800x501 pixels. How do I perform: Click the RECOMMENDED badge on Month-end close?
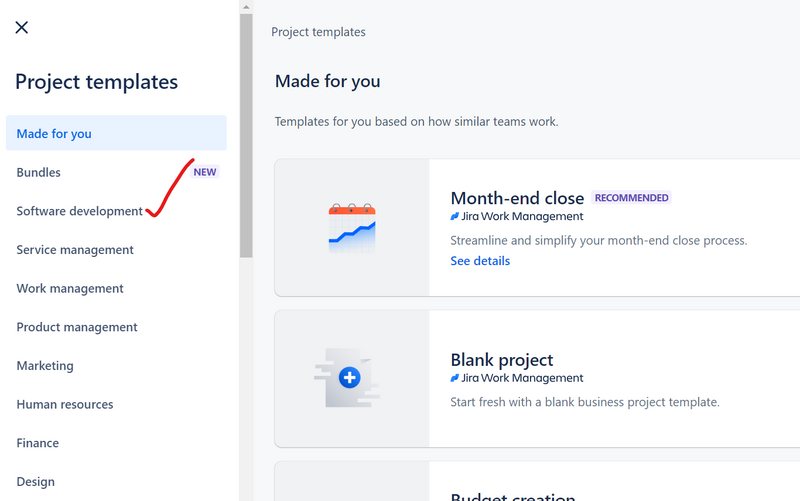coord(631,198)
